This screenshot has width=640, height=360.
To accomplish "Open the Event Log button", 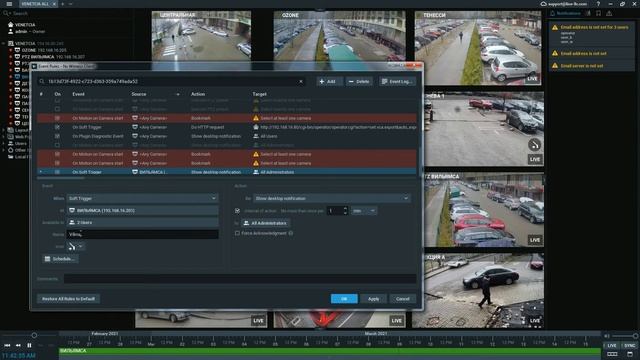I will (397, 82).
